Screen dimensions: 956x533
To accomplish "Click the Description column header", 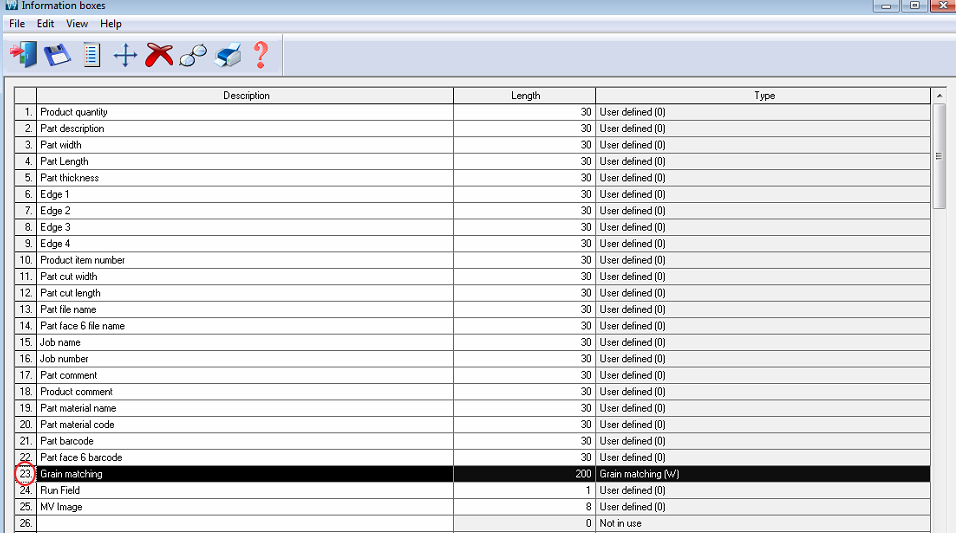I will tap(246, 96).
